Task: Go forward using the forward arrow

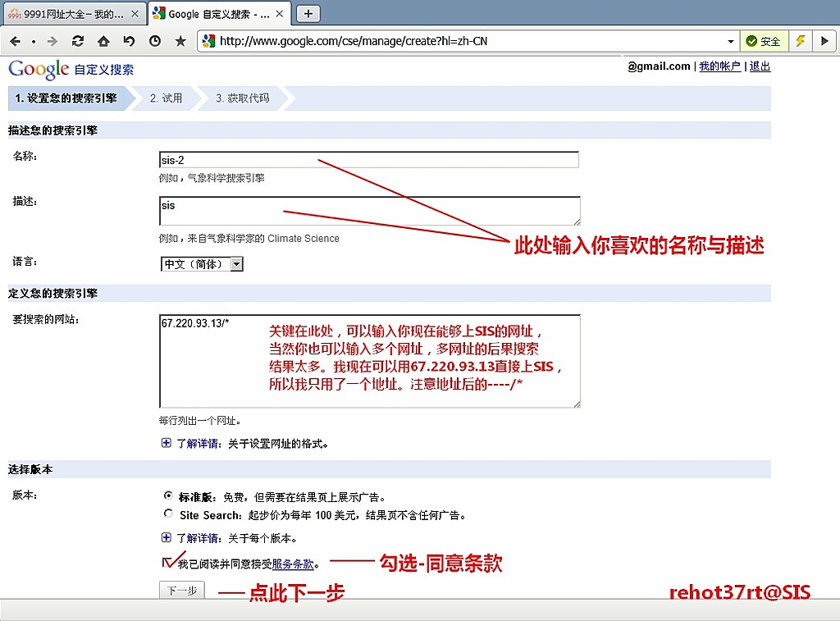Action: tap(52, 41)
